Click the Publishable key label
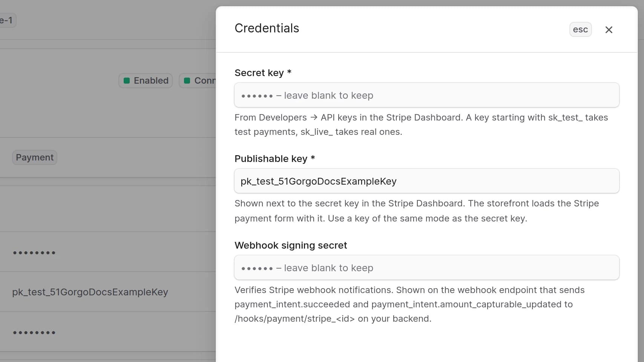 point(274,159)
